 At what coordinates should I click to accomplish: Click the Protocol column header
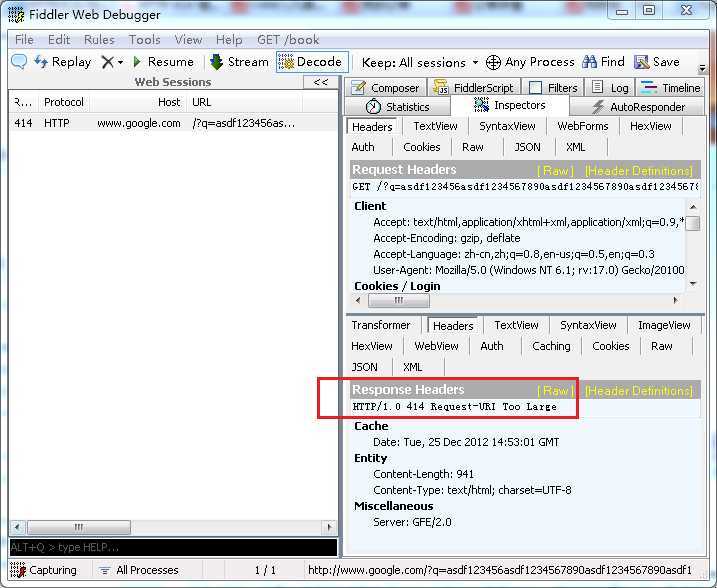click(x=64, y=102)
